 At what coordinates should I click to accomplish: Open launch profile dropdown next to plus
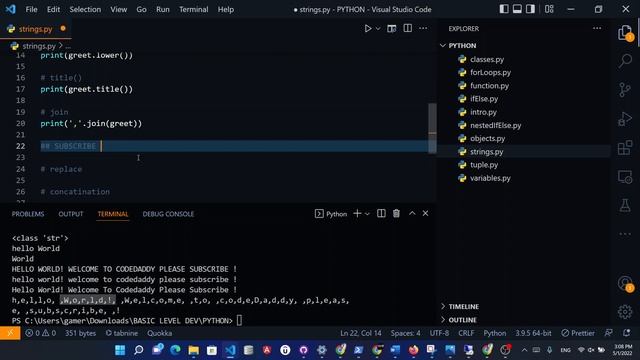(x=367, y=214)
